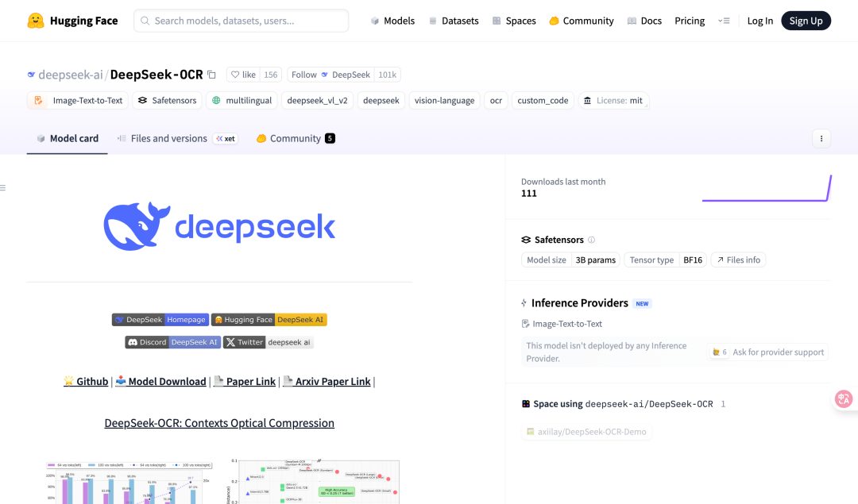Image resolution: width=858 pixels, height=504 pixels.
Task: Switch to the Files and versions tab
Action: 162,138
